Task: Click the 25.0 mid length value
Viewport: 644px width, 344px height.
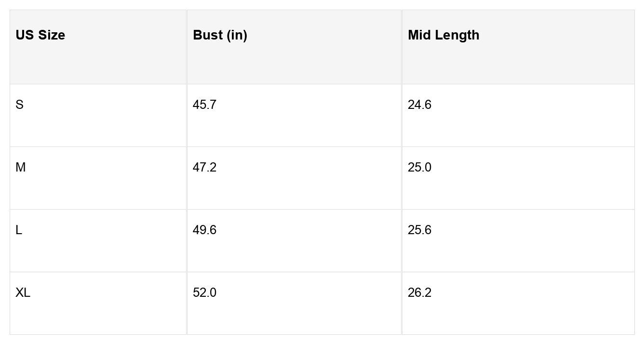Action: 419,167
